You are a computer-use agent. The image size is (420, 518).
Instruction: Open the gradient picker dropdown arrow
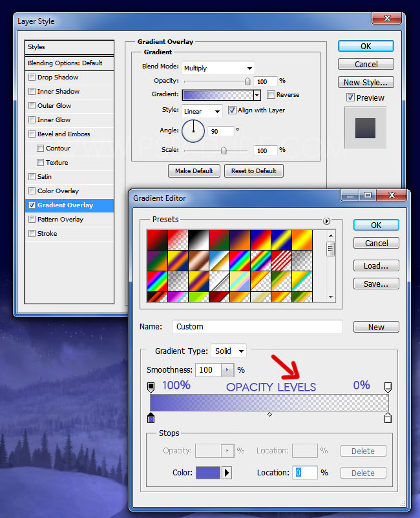[x=257, y=95]
